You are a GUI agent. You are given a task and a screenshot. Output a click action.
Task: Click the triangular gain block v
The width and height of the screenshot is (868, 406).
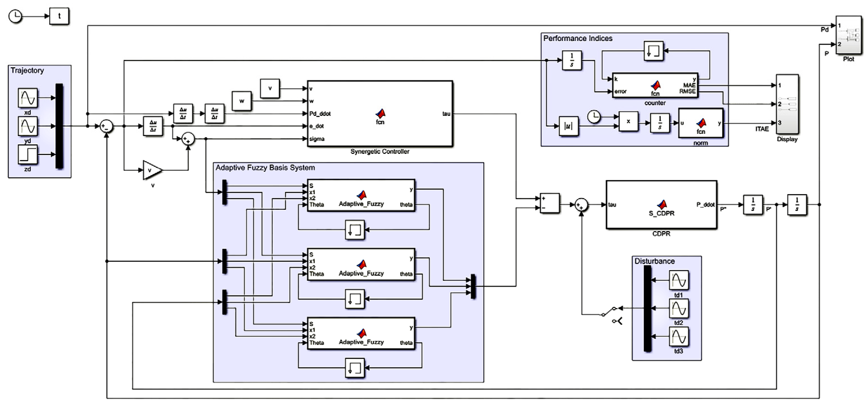point(151,170)
